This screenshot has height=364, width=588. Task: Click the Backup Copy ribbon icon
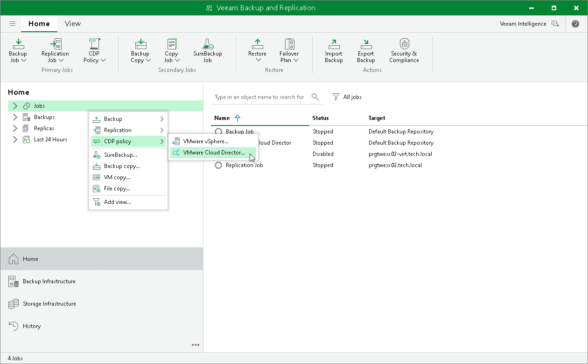(x=140, y=44)
